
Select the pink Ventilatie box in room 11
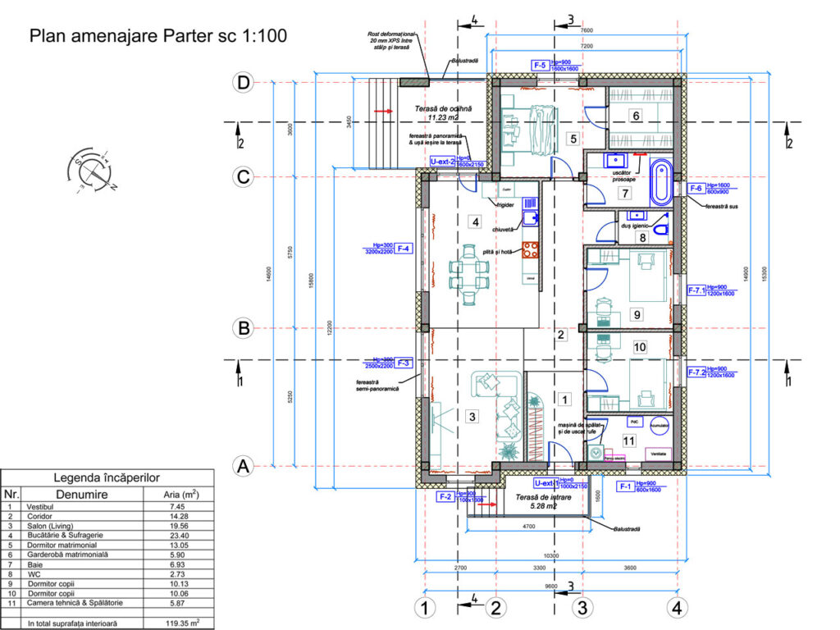(x=659, y=454)
